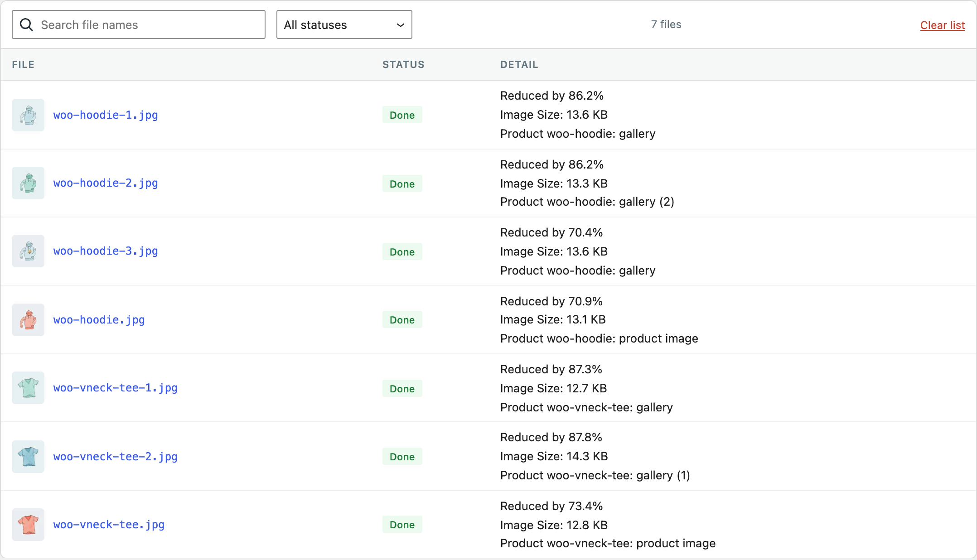The width and height of the screenshot is (977, 560).
Task: Open thumbnail of woo-vneck-tee-1.jpg
Action: [28, 388]
